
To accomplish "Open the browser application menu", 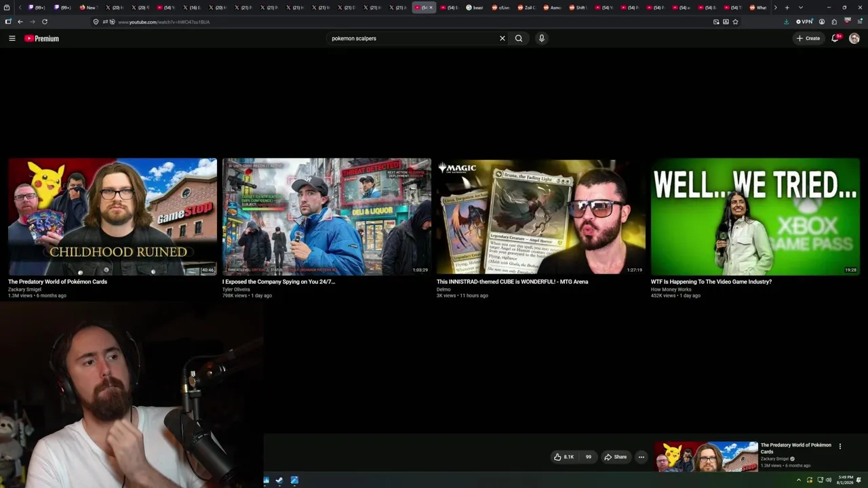I will click(x=860, y=22).
